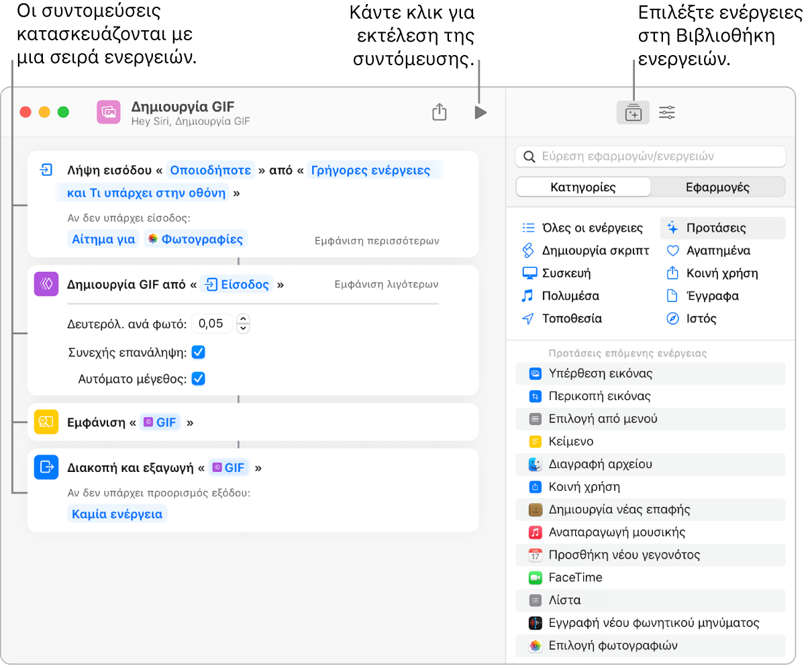Toggle the Συνεχής επανάληψη checkbox
Viewport: 812px width, 668px height.
199,352
